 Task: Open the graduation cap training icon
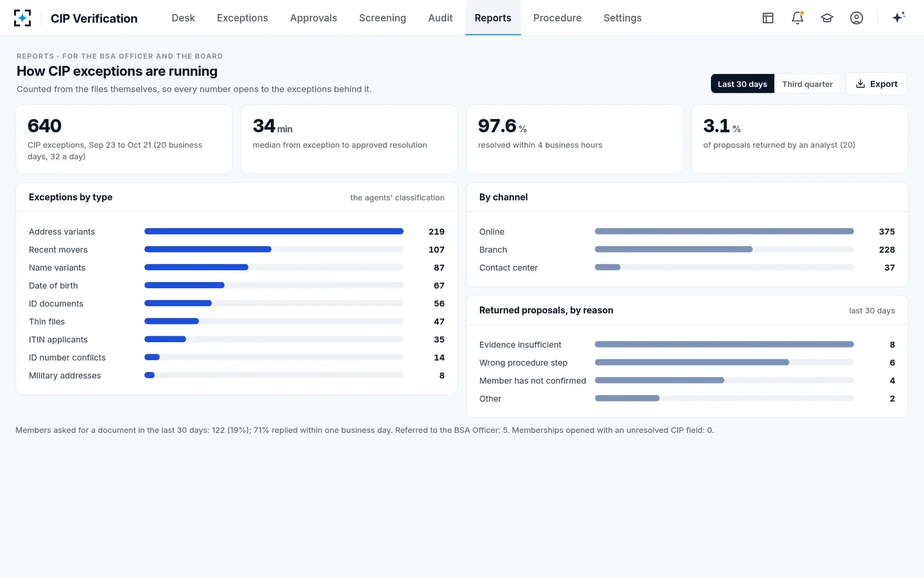(827, 18)
